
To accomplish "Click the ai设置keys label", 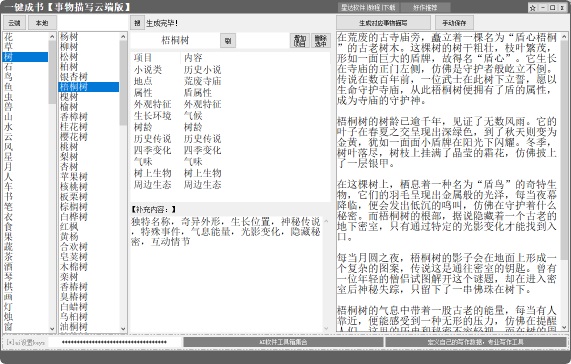I will (x=26, y=342).
